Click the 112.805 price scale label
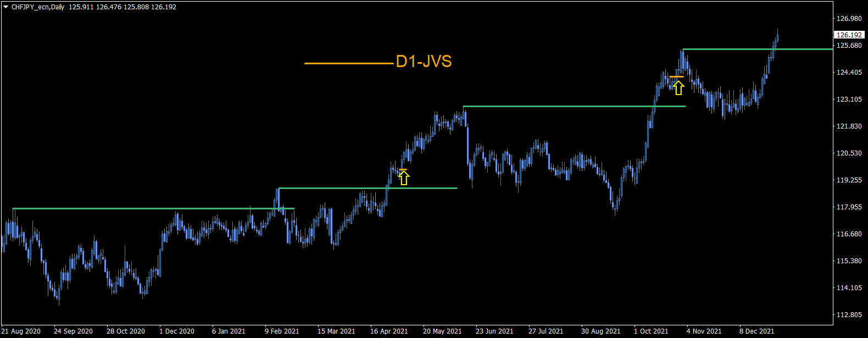Screen dimensions: 868x338 (x=849, y=315)
